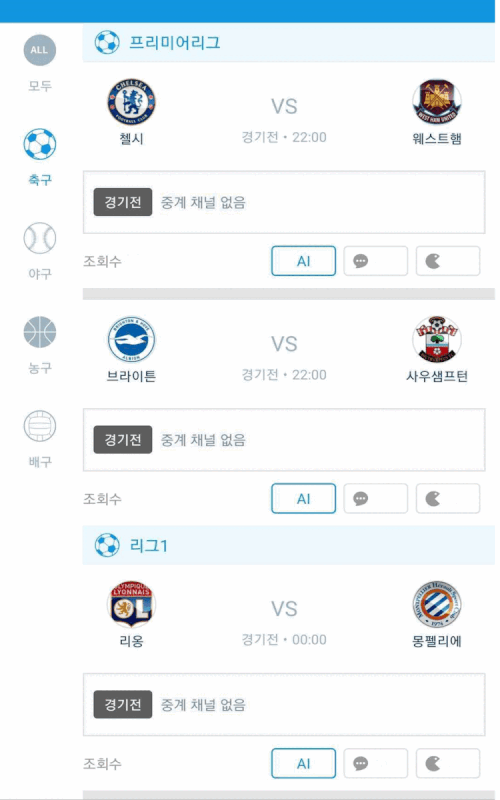Select the ALL sports filter icon

(x=39, y=50)
